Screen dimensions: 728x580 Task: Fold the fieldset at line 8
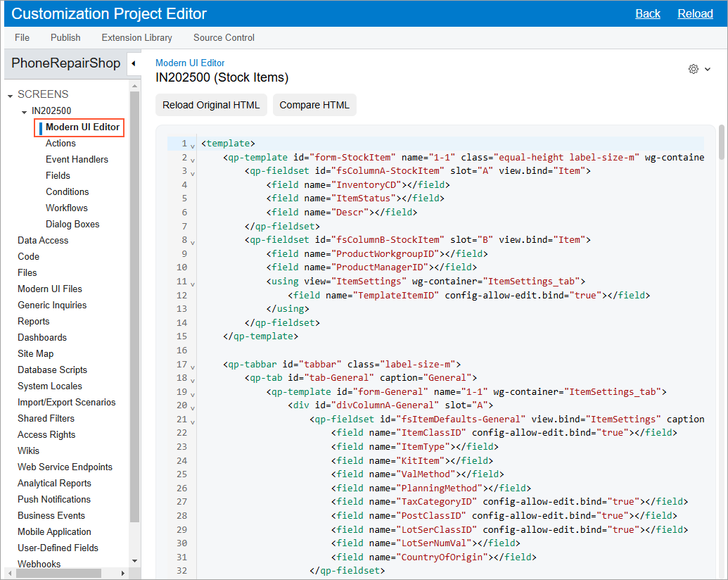click(193, 241)
